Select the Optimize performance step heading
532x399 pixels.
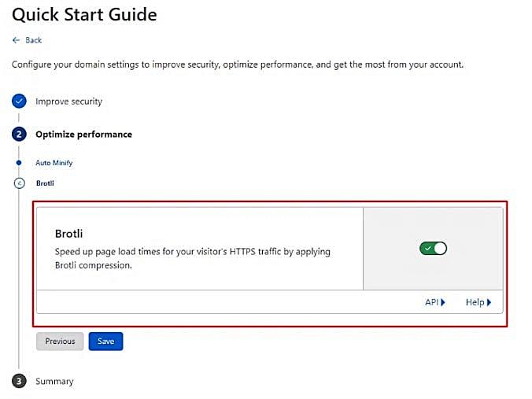pyautogui.click(x=83, y=135)
